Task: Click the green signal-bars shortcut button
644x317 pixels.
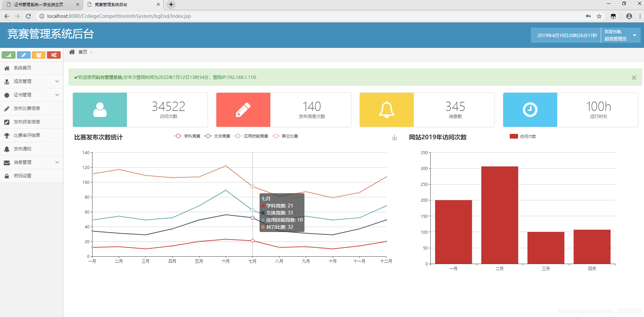Action: [x=8, y=55]
